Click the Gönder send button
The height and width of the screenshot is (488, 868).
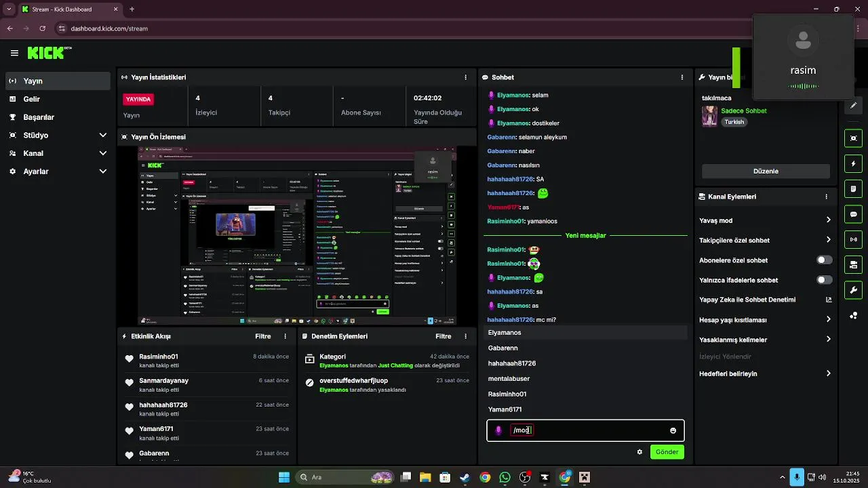[667, 452]
